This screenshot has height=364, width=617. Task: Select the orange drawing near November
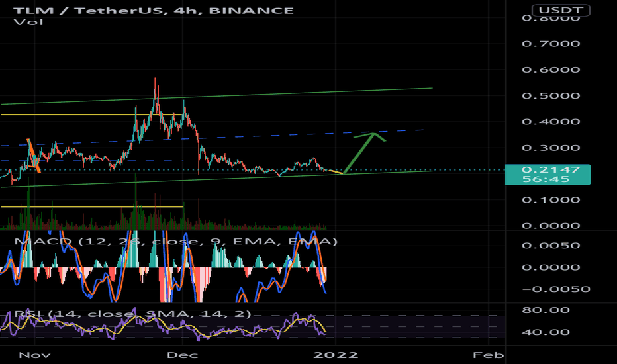(x=34, y=156)
